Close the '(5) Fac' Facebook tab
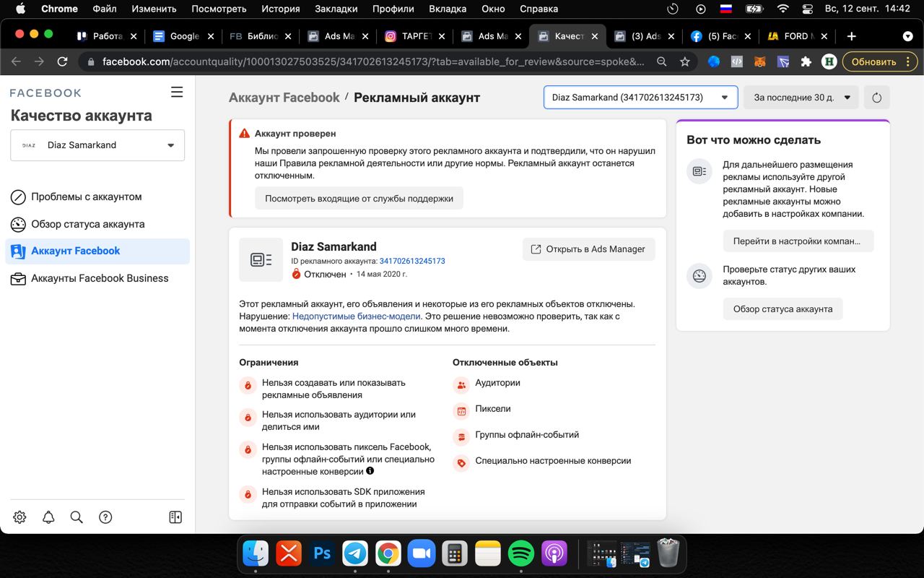 tap(747, 36)
